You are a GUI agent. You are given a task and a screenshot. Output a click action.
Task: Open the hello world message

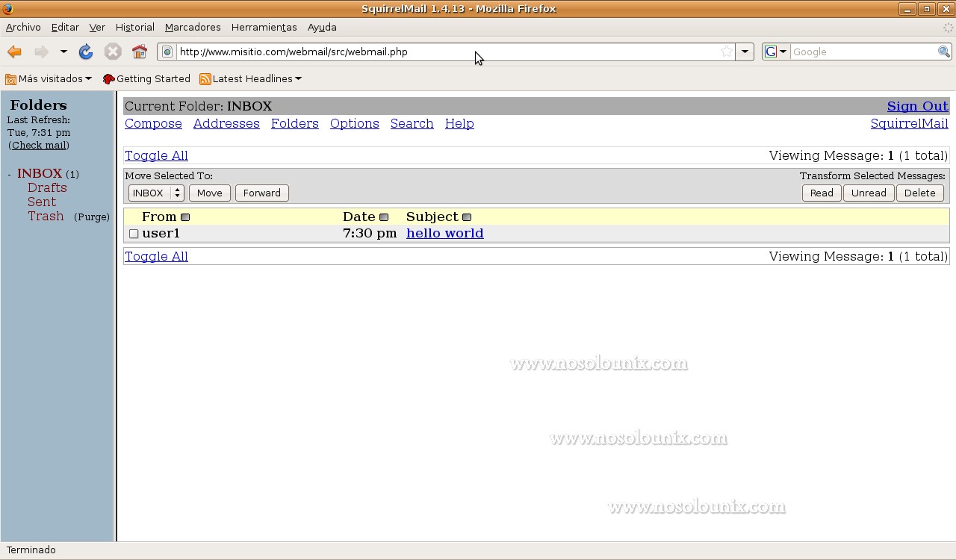pos(444,233)
